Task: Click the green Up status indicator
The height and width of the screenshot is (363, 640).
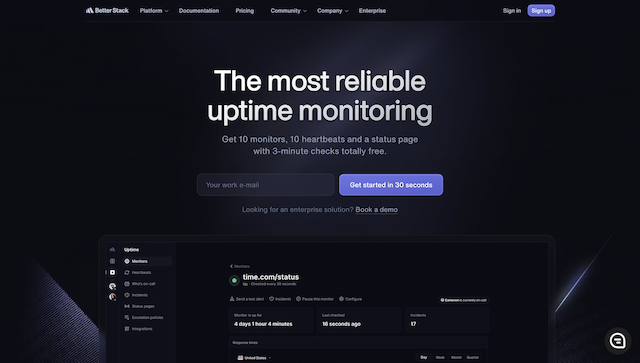Action: click(x=234, y=280)
